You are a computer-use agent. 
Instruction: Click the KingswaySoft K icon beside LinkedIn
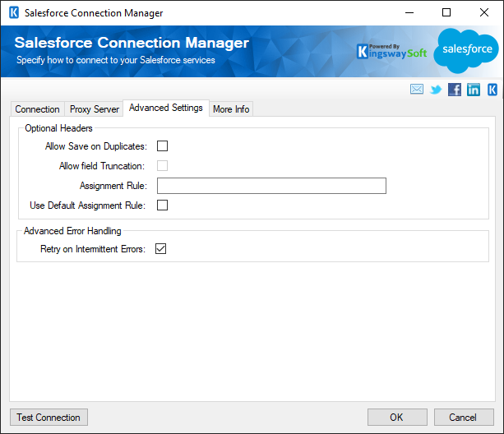click(492, 90)
